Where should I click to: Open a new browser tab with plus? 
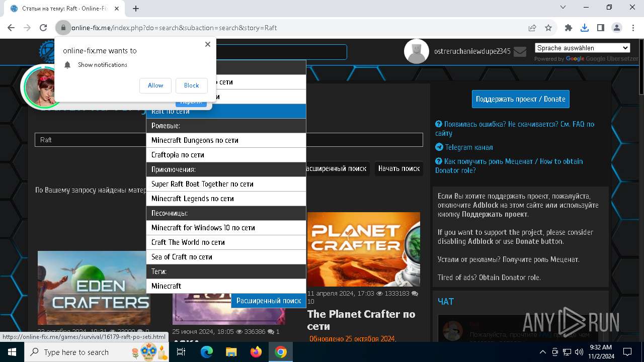[136, 9]
